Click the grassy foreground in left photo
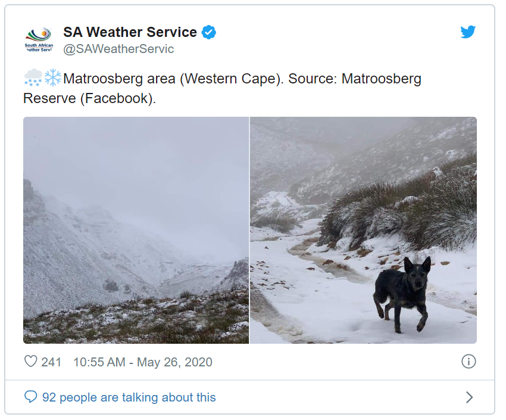This screenshot has height=420, width=506. point(136,319)
